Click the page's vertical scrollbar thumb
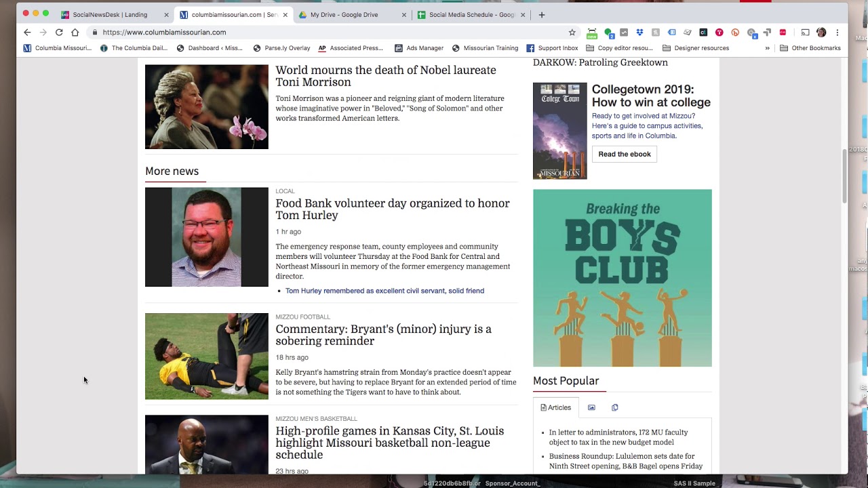This screenshot has height=488, width=868. [x=844, y=176]
